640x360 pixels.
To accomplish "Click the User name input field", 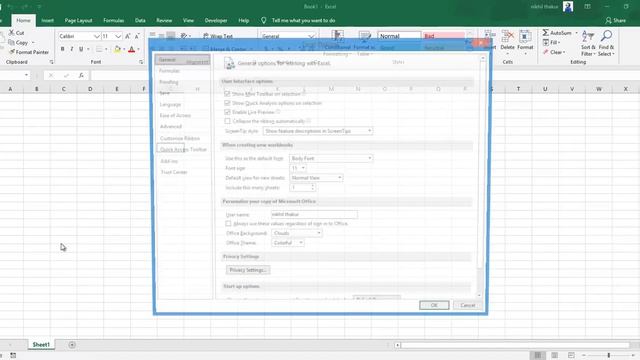I will click(314, 215).
